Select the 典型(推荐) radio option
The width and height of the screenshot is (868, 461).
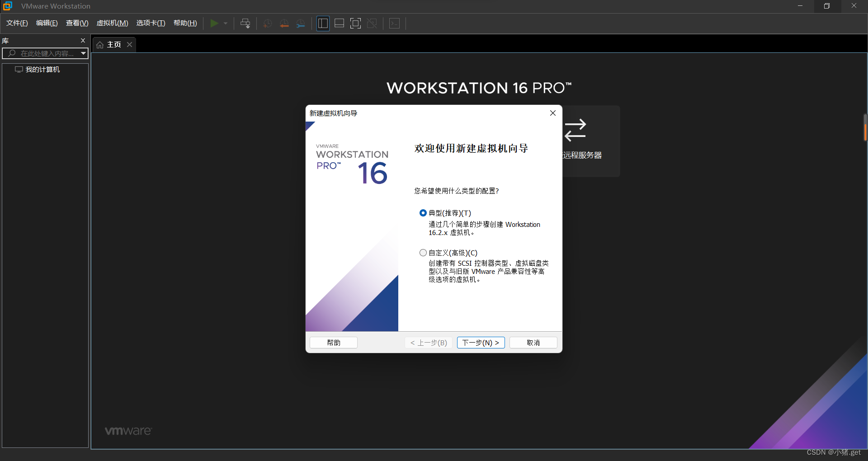click(x=423, y=213)
